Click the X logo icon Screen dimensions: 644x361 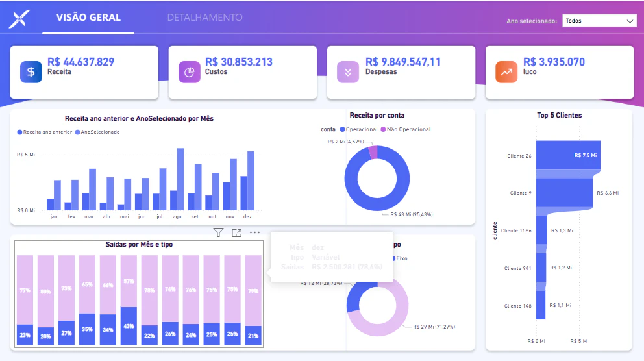[x=19, y=18]
